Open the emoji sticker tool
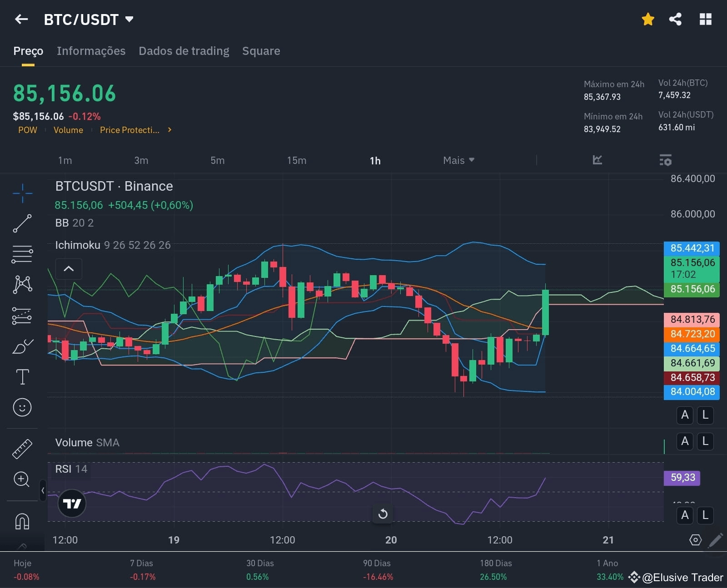Viewport: 727px width, 588px height. pyautogui.click(x=22, y=407)
